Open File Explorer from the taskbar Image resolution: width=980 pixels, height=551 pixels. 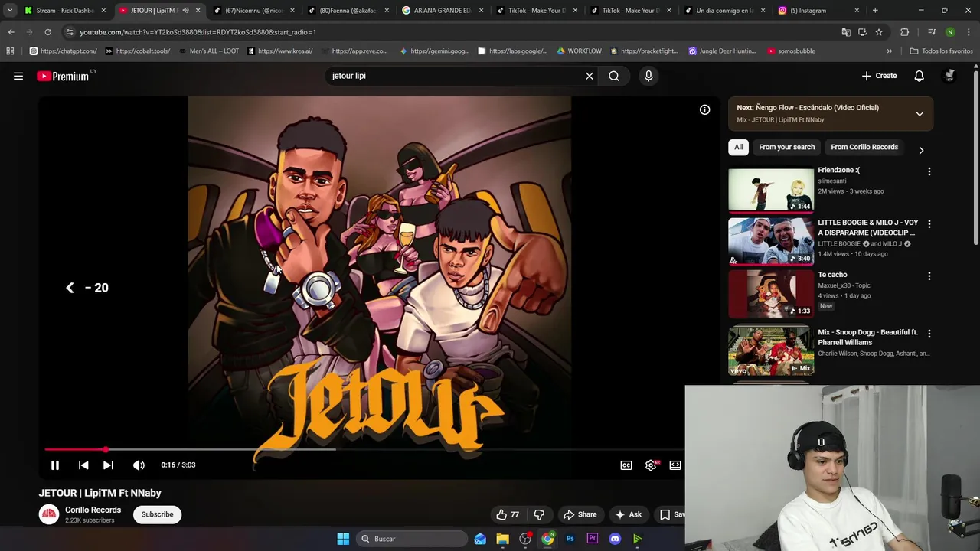502,539
